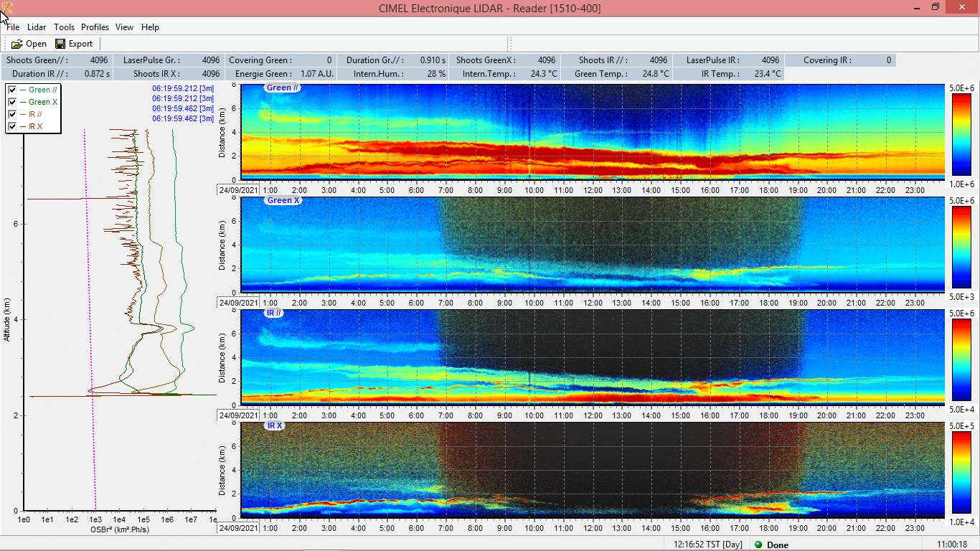
Task: Expand the View menu
Action: (125, 27)
